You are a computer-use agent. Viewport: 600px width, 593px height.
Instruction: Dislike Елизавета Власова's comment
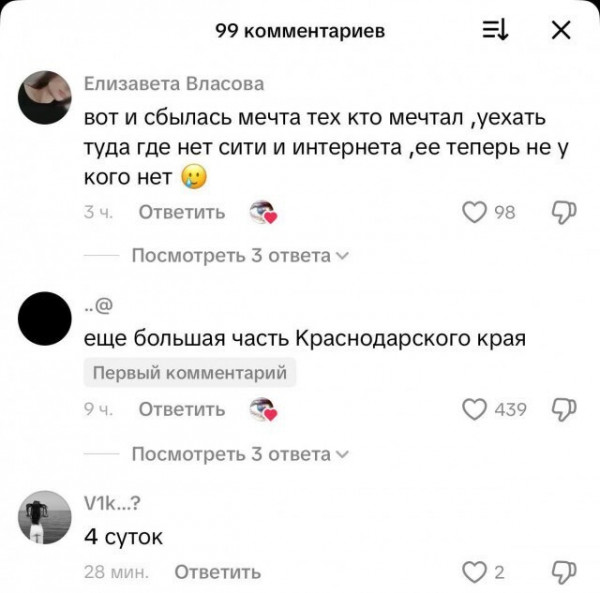pyautogui.click(x=564, y=212)
